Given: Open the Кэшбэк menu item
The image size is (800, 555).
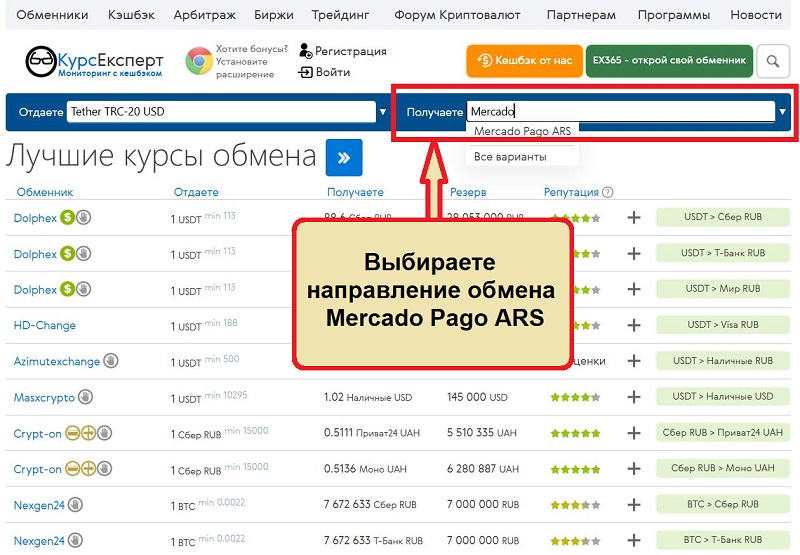Looking at the screenshot, I should tap(131, 15).
